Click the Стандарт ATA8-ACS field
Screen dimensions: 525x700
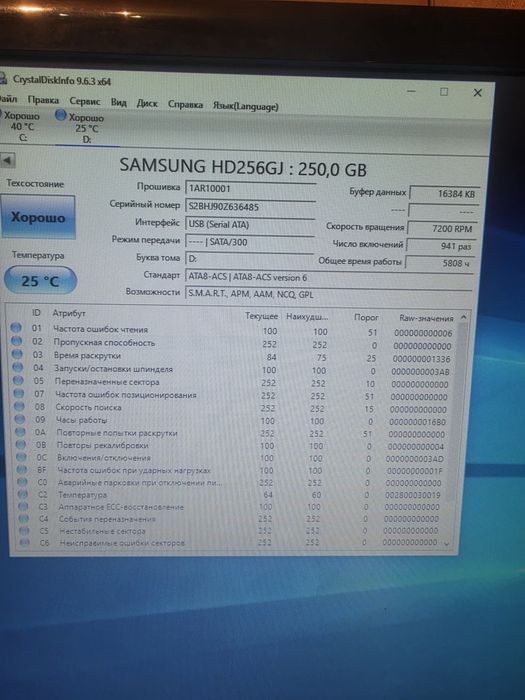click(x=329, y=277)
